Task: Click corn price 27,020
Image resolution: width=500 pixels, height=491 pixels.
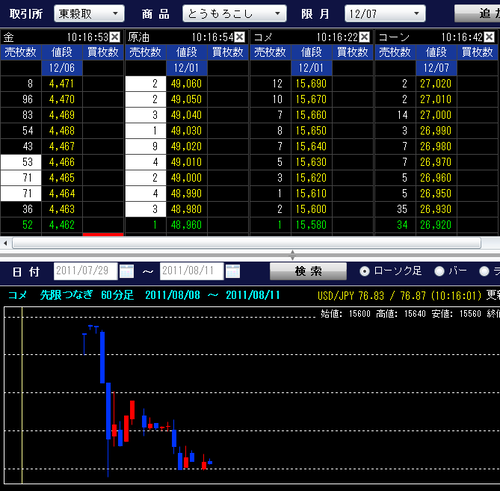Action: point(436,84)
